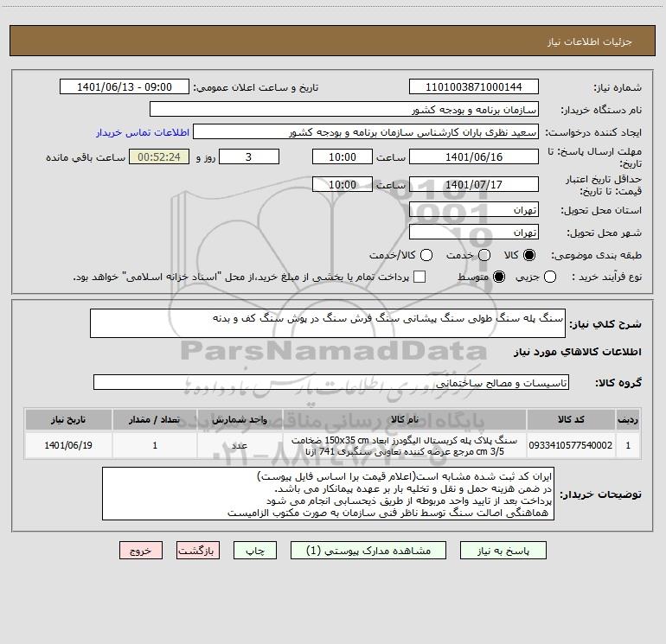Click the توضیحات خریدار notes box
Screen dimensions: 666x644
tap(328, 494)
